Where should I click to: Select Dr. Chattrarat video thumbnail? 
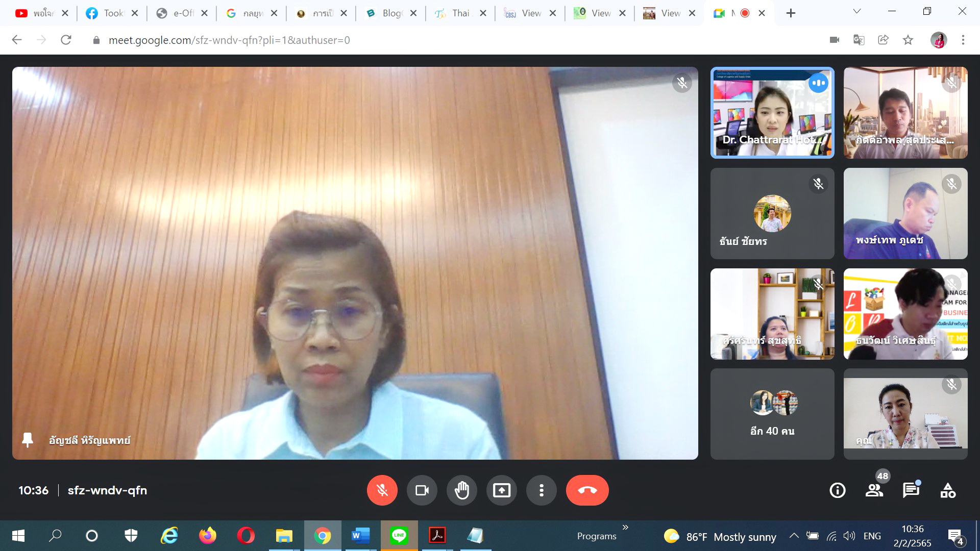pyautogui.click(x=772, y=113)
